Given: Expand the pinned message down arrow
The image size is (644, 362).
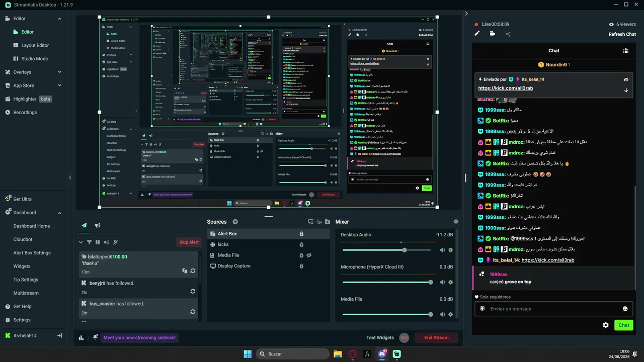Looking at the screenshot, I should click(626, 90).
